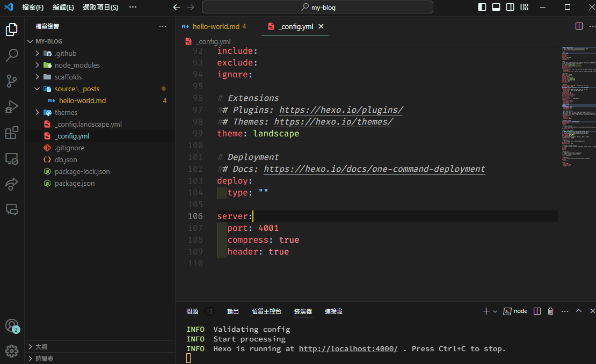Image resolution: width=596 pixels, height=364 pixels.
Task: Open terminal panel more actions ellipsis
Action: 565,311
